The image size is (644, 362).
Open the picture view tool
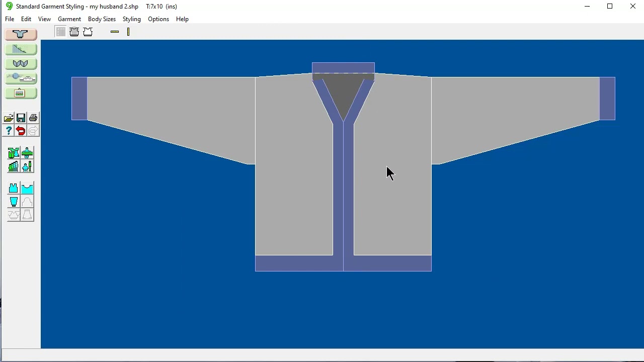(x=21, y=93)
